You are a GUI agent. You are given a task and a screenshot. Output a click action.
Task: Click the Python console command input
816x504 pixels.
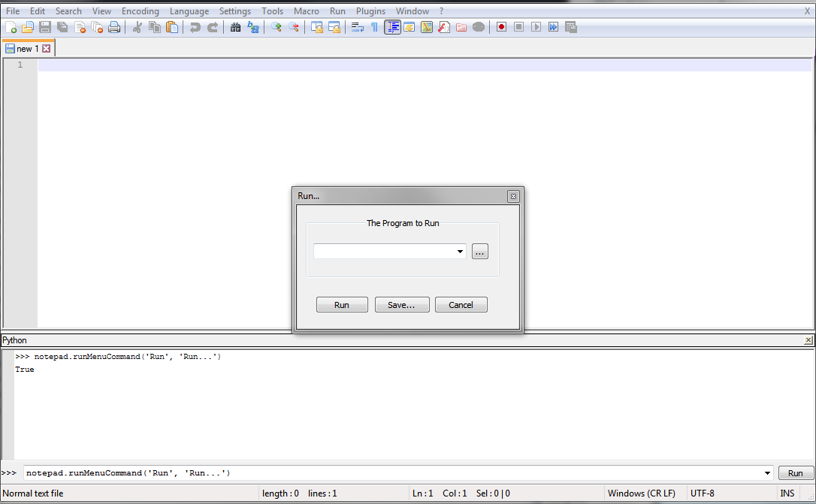click(x=398, y=472)
